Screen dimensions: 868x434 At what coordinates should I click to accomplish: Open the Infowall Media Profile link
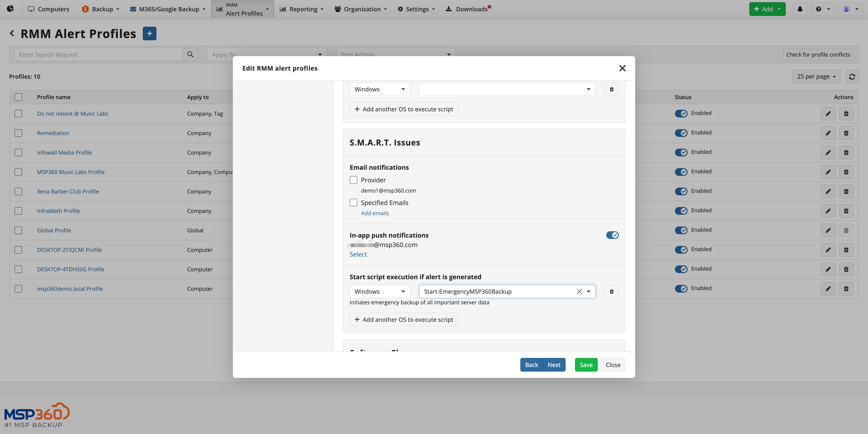point(64,153)
